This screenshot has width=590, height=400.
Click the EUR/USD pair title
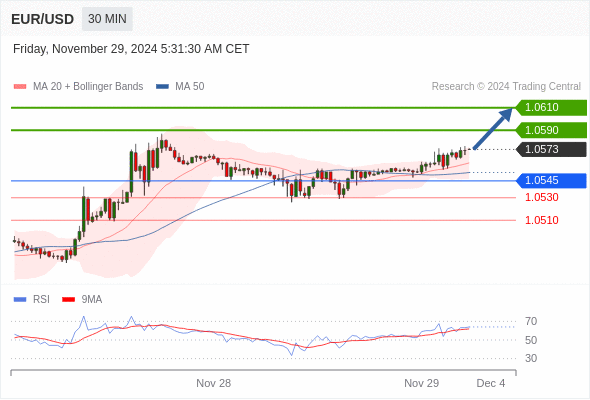(x=43, y=19)
